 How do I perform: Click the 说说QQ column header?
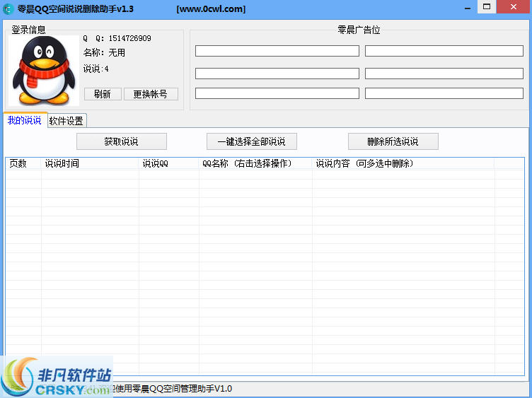tap(169, 163)
